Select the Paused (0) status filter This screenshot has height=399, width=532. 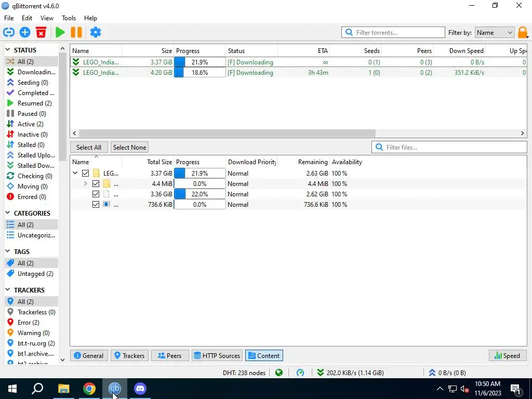[x=31, y=114]
